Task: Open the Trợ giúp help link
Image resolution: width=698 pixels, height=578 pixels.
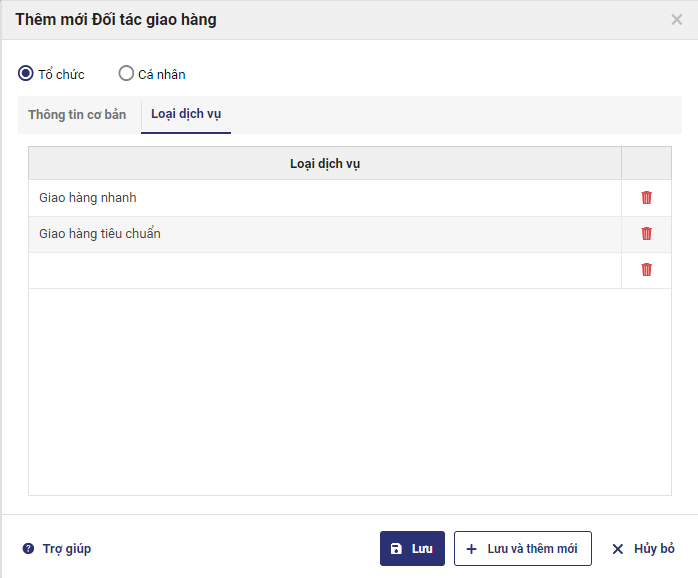Action: tap(66, 549)
